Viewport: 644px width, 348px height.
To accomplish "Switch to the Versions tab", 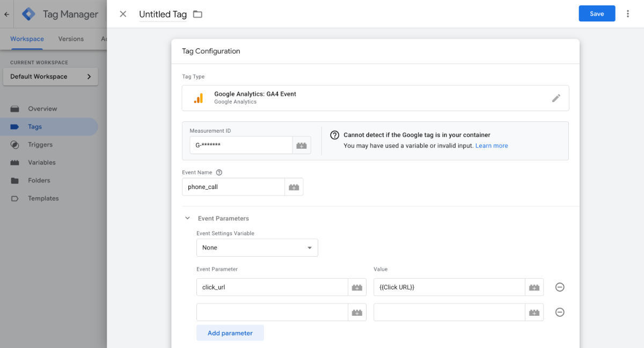I will pos(71,39).
